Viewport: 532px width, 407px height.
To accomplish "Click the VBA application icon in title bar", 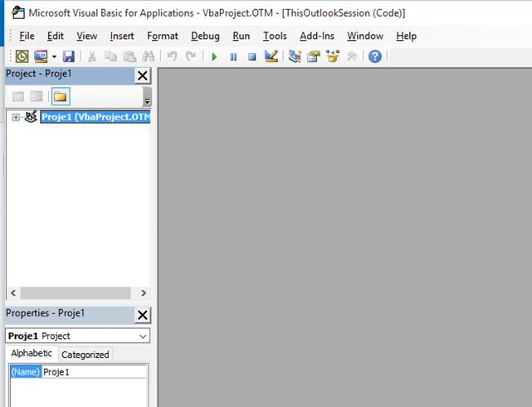I will [17, 13].
